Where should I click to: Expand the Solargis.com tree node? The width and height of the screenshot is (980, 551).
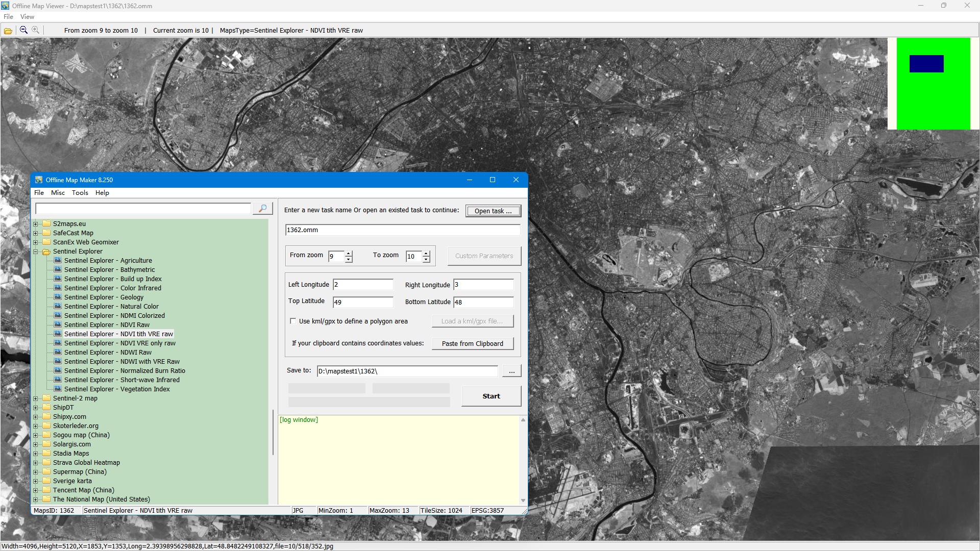click(36, 444)
